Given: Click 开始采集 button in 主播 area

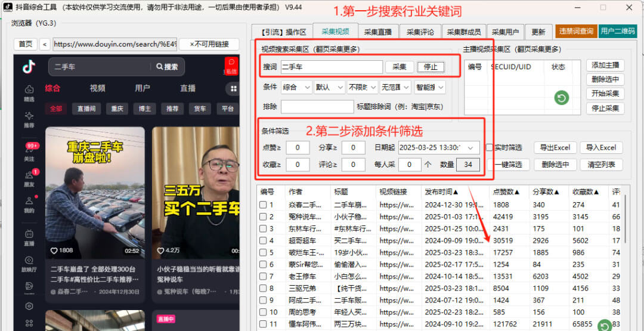Looking at the screenshot, I should click(x=605, y=94).
